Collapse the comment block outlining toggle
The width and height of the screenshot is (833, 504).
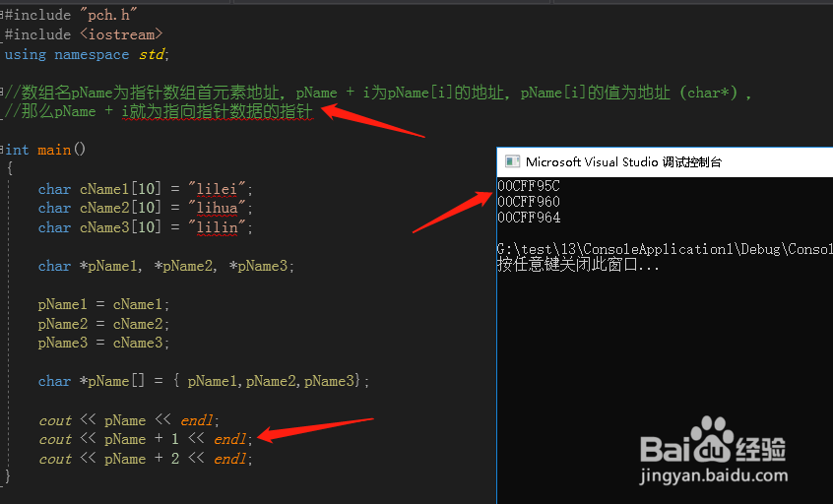pyautogui.click(x=2, y=93)
